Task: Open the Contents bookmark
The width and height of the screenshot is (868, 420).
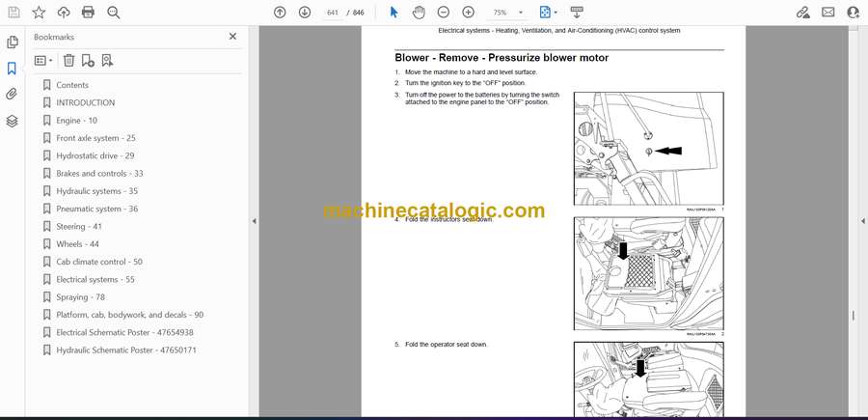Action: 72,85
